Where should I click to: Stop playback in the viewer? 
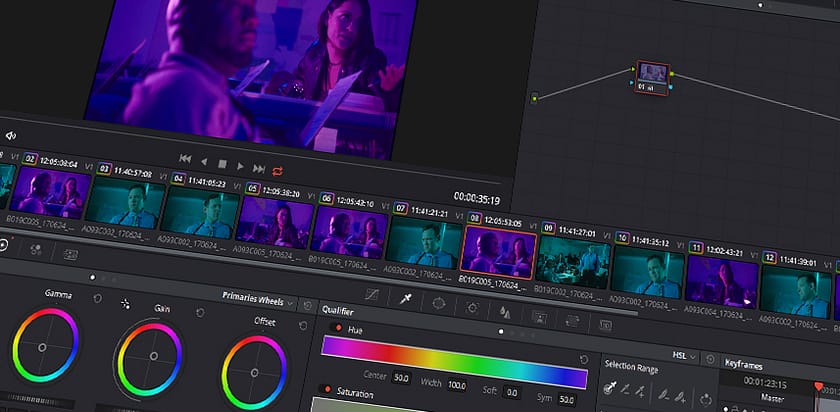(222, 163)
